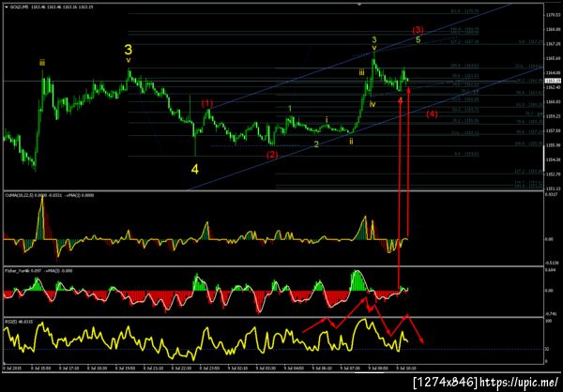Click the 1152.78 price scale label

click(x=555, y=174)
